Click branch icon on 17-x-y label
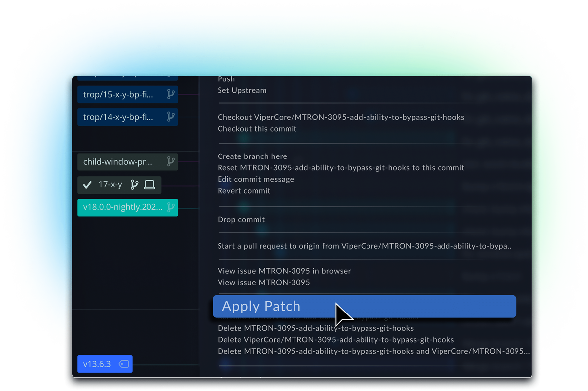Viewport: 588px width, 391px height. pyautogui.click(x=134, y=185)
